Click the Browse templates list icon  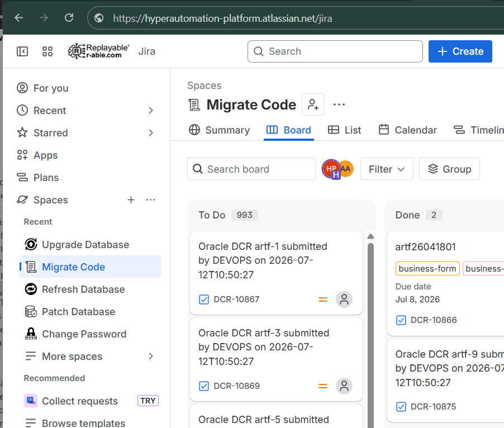click(31, 423)
